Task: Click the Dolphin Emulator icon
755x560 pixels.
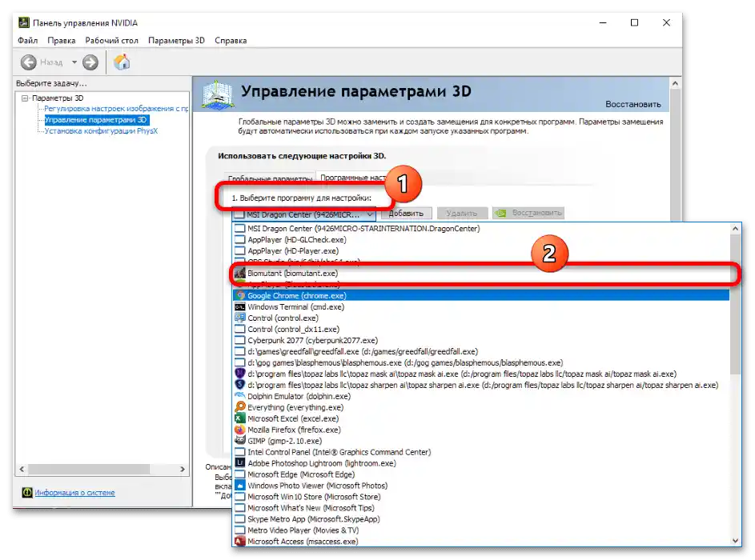Action: coord(239,395)
